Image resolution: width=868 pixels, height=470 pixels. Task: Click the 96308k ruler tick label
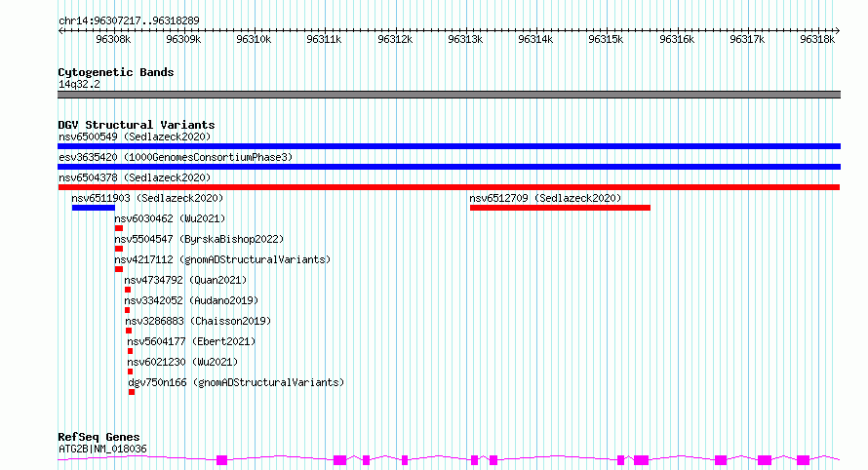[113, 39]
